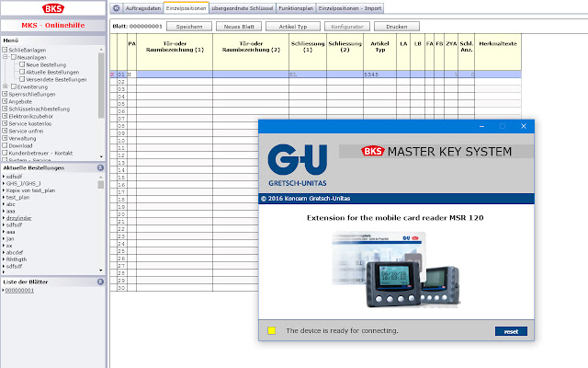Click row number 02 in the table
Screen dimensions: 588x368
121,82
